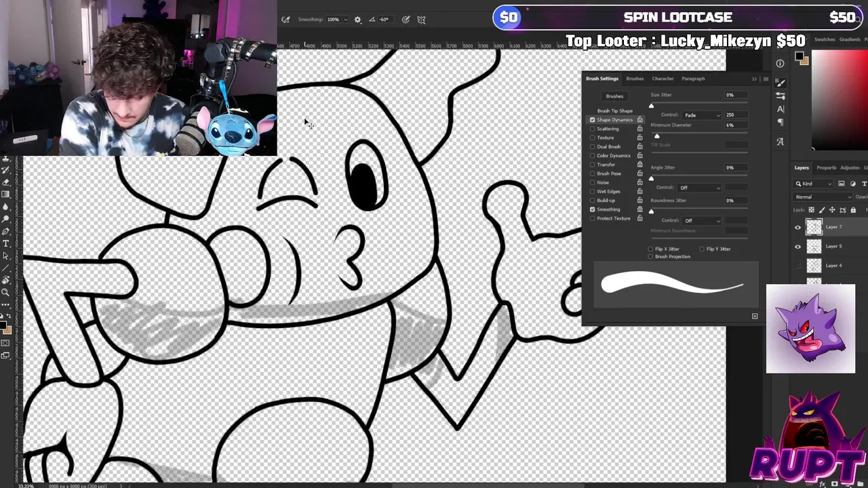Toggle pressure for size icon

pos(406,20)
